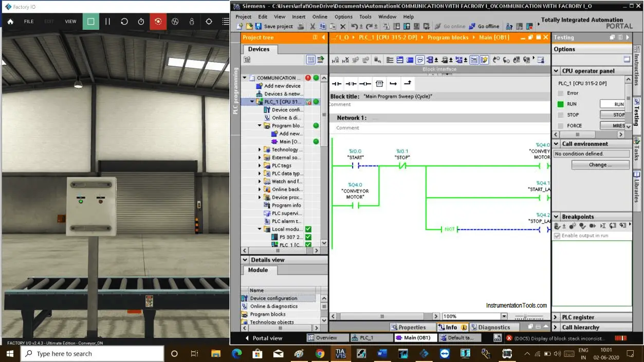This screenshot has height=362, width=644.
Task: Collapse the Call environment section
Action: click(x=556, y=144)
